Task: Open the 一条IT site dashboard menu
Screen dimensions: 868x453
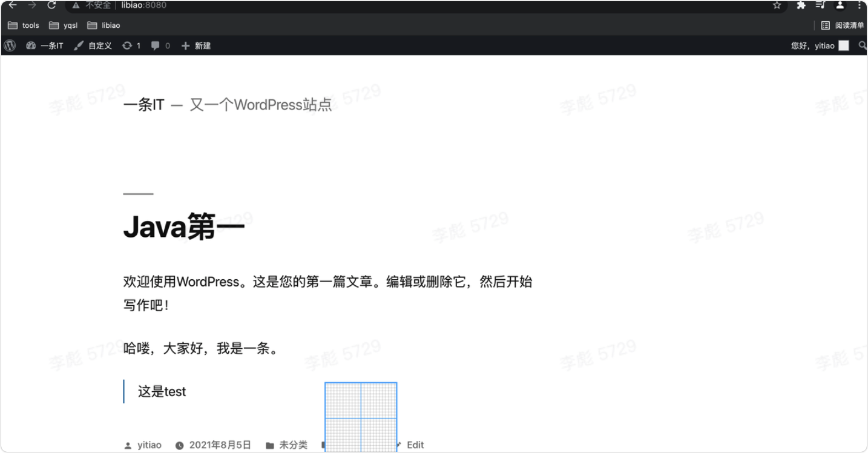Action: coord(45,45)
